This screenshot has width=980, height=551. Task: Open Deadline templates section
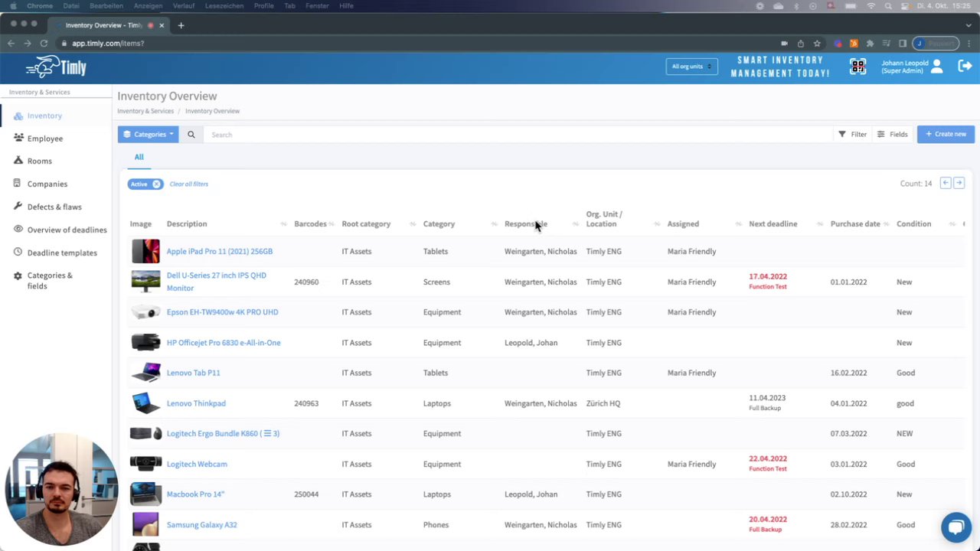point(62,253)
